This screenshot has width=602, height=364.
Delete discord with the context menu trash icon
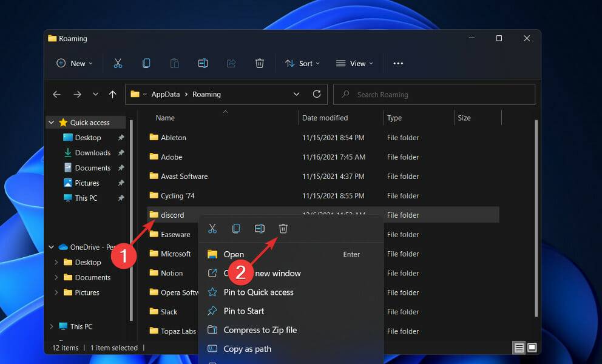pyautogui.click(x=283, y=229)
